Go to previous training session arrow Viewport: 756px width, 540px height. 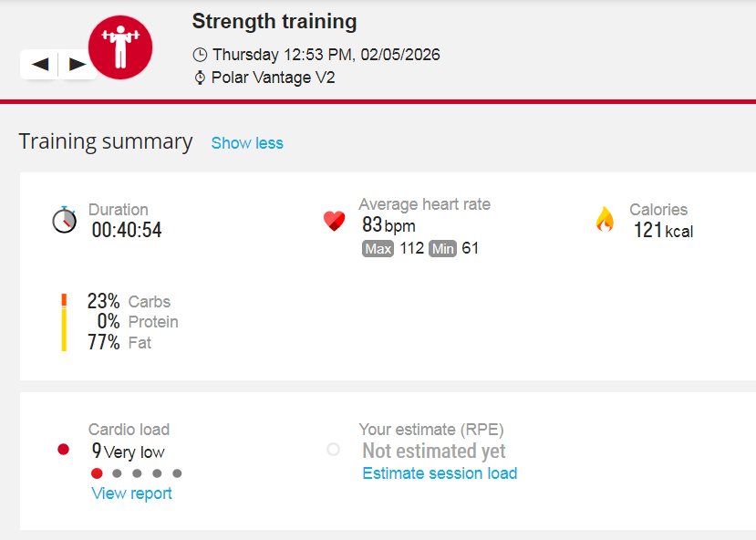click(40, 64)
